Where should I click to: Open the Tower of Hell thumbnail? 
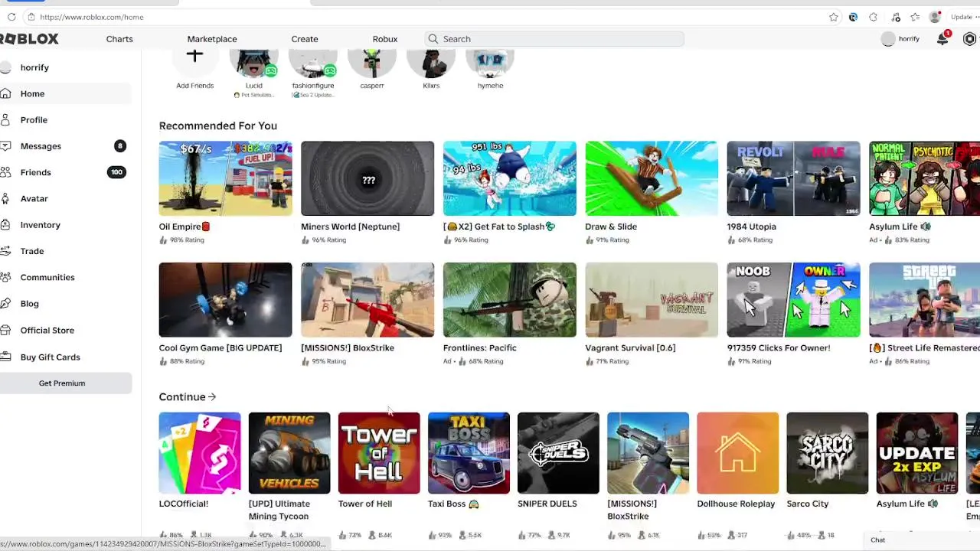[379, 453]
